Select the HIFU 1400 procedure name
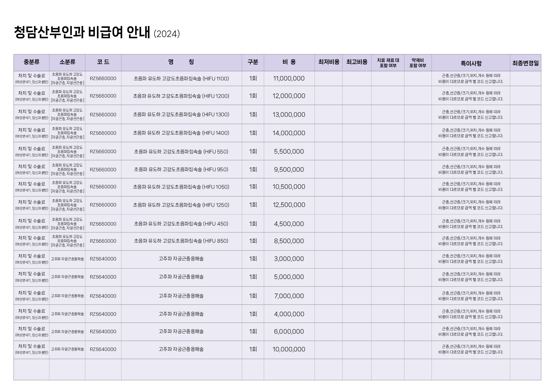 pos(181,133)
